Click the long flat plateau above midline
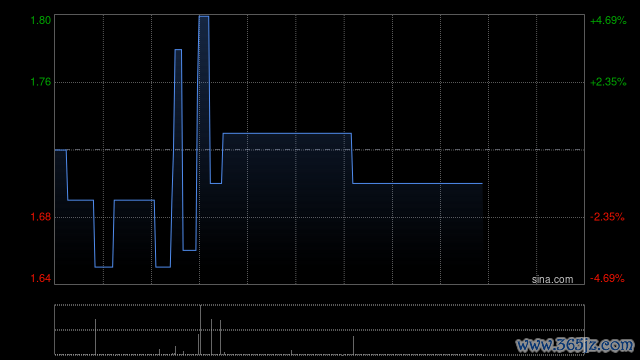This screenshot has width=640, height=360. point(287,133)
